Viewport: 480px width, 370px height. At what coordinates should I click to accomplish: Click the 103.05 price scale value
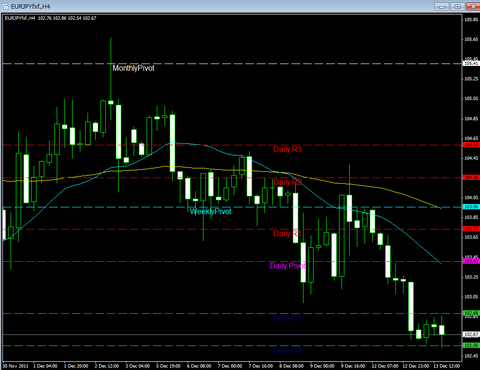point(471,297)
